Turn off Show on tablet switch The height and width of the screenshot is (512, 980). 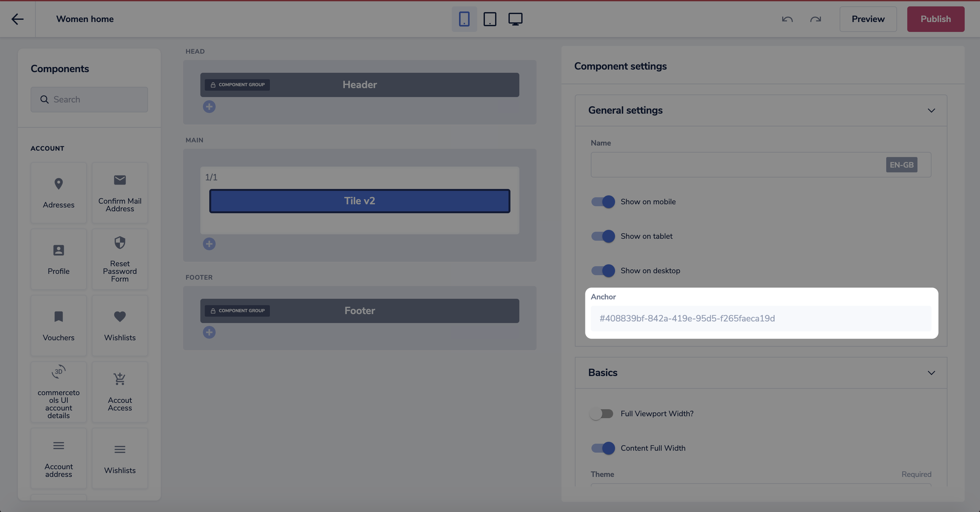(603, 236)
